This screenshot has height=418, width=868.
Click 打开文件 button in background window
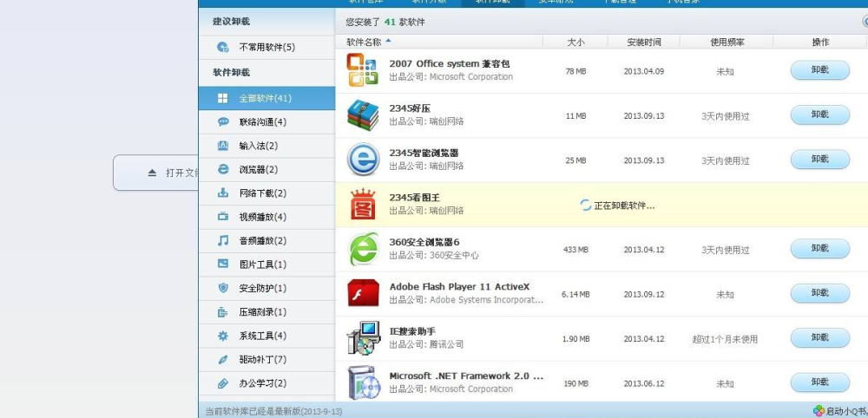(156, 173)
